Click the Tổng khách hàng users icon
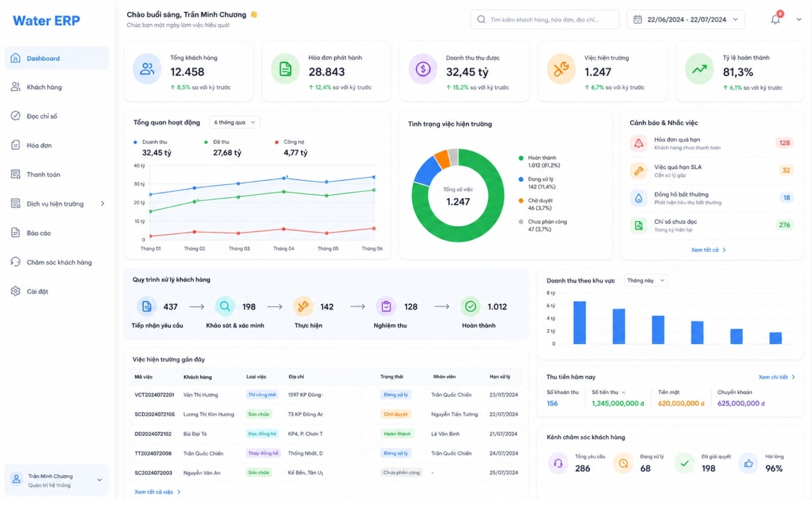The image size is (812, 523). [147, 69]
